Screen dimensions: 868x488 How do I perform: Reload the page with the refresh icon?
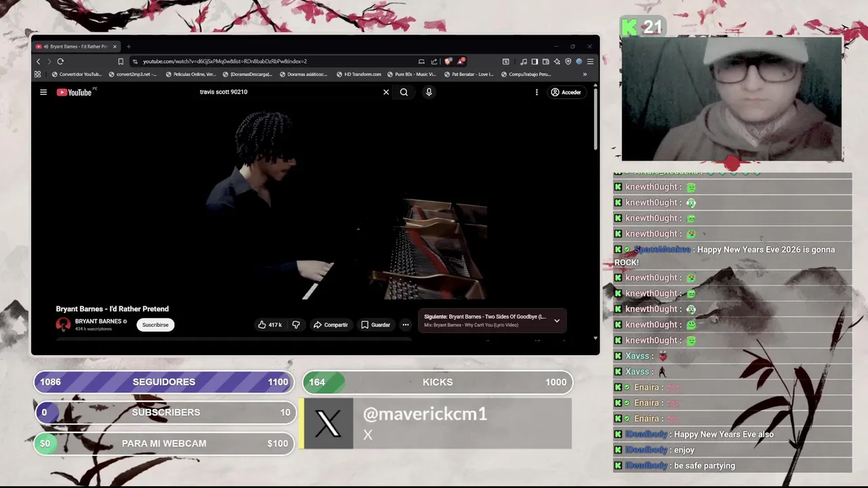pos(60,61)
